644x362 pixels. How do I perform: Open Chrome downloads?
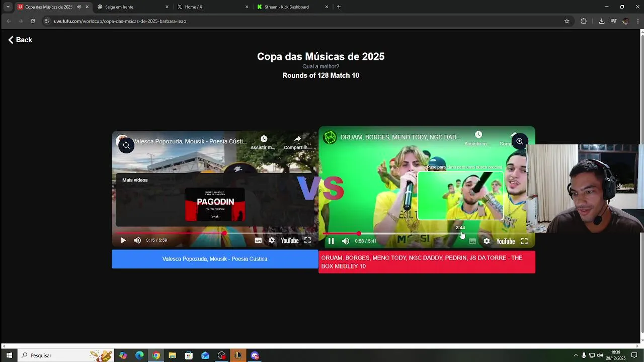[601, 21]
